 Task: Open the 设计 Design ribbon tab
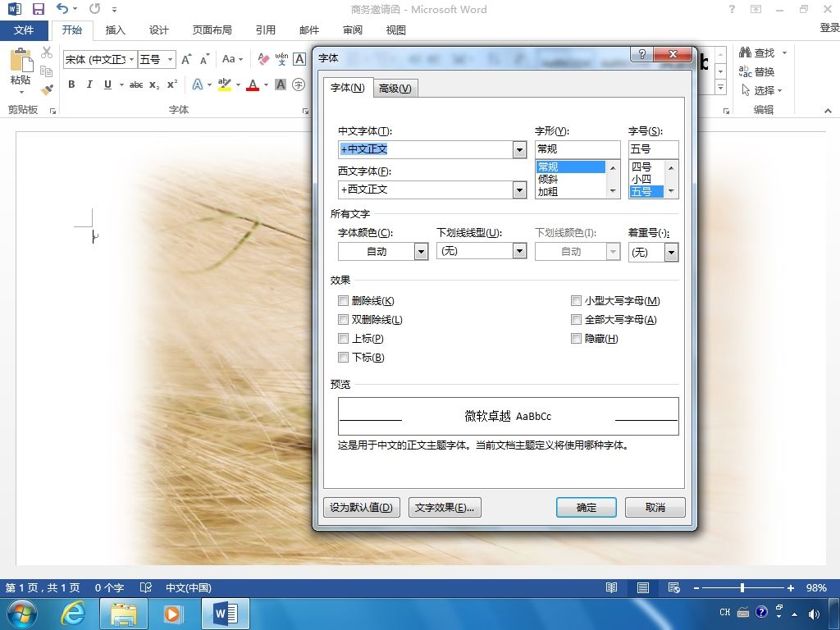pos(158,30)
